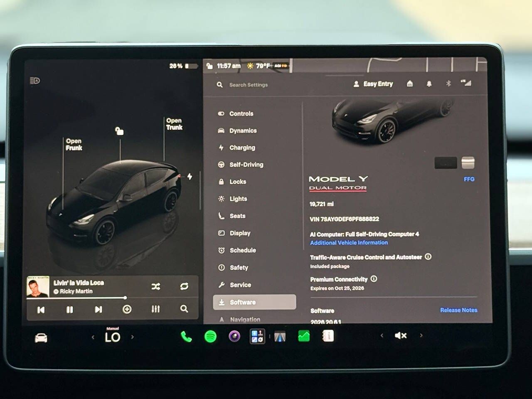This screenshot has height=399, width=532.
Task: Open Bluetooth settings icon
Action: pos(448,83)
